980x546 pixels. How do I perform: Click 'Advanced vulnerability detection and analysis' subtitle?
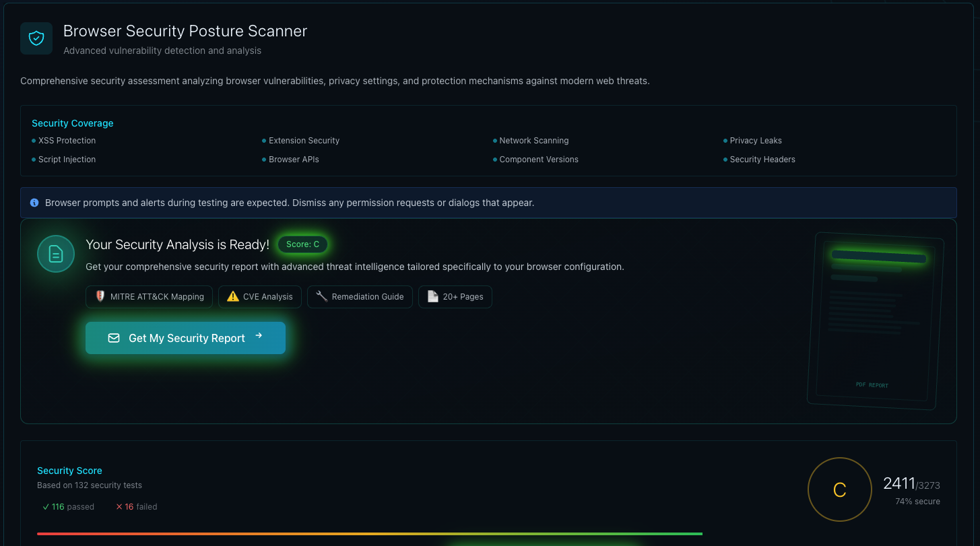[x=162, y=50]
